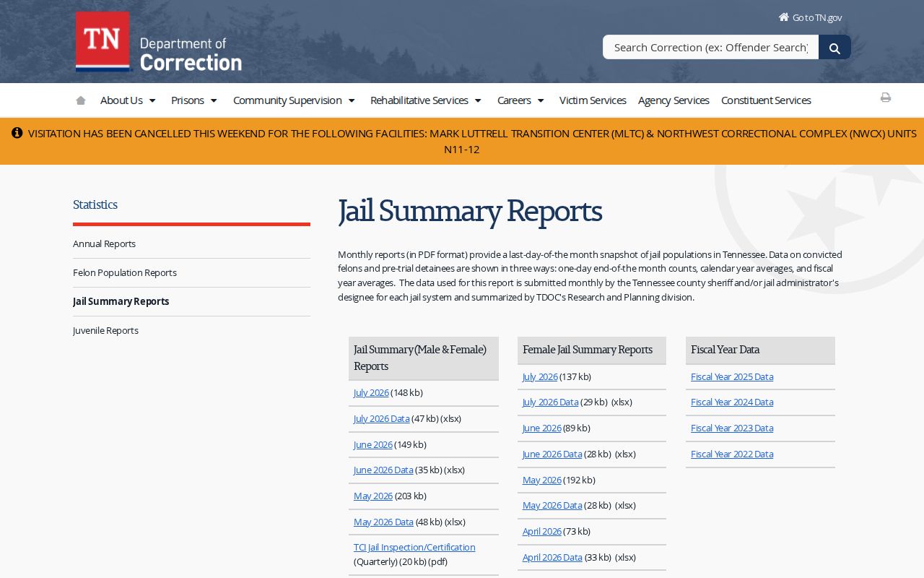Open female July 2026 (137 kb) report
Screen dimensions: 924x578
coord(540,377)
